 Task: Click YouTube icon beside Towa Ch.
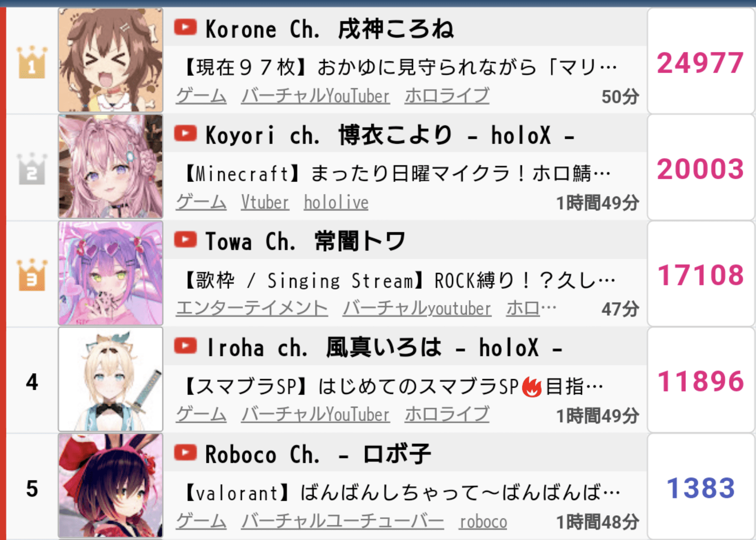[185, 240]
